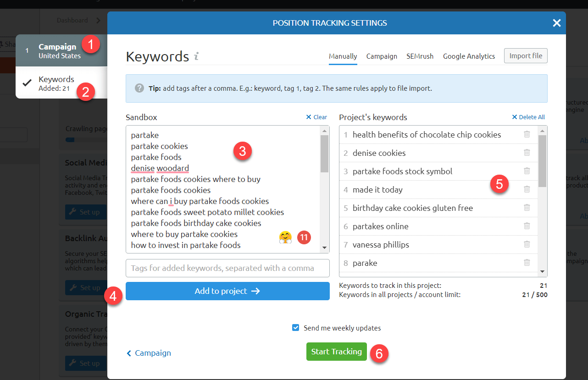This screenshot has width=588, height=380.
Task: Click the sandbox scroll down arrow
Action: coord(325,248)
